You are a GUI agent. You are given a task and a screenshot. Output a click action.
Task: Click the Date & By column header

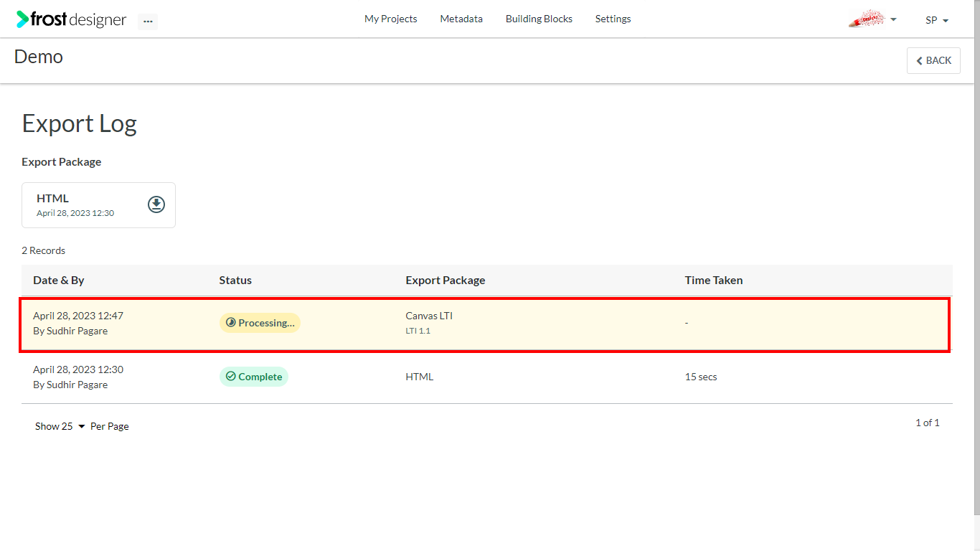59,281
